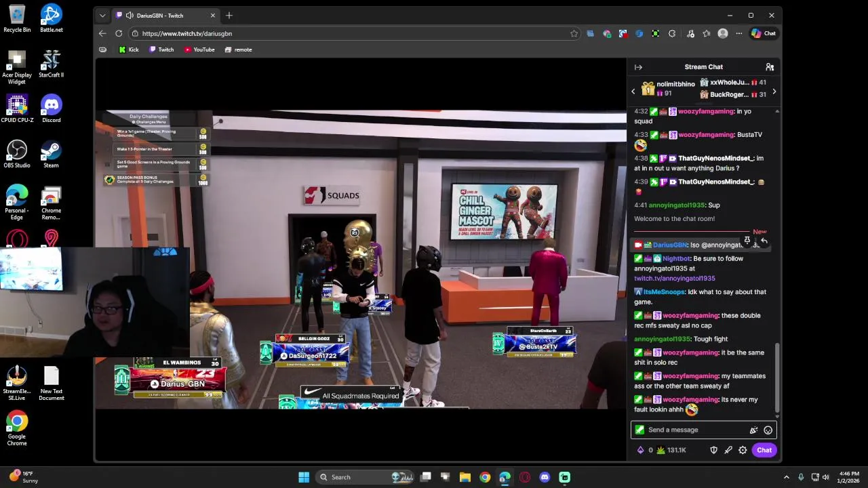Bookmark this page with star icon
The image size is (868, 488).
click(574, 33)
